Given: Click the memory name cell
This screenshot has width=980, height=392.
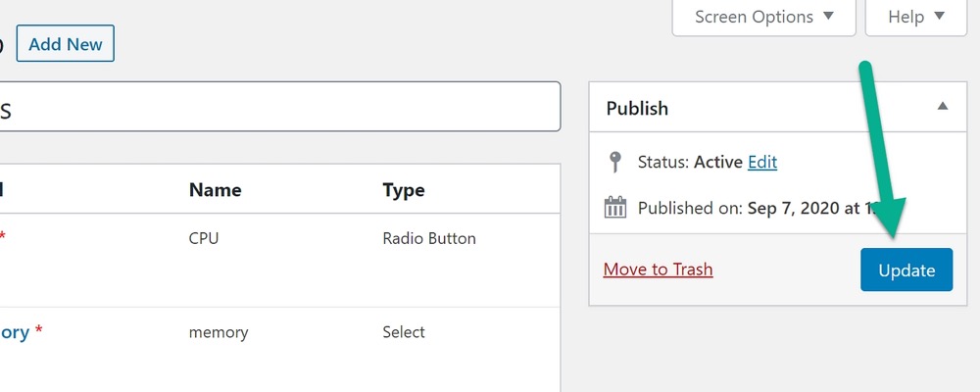Looking at the screenshot, I should (x=219, y=332).
